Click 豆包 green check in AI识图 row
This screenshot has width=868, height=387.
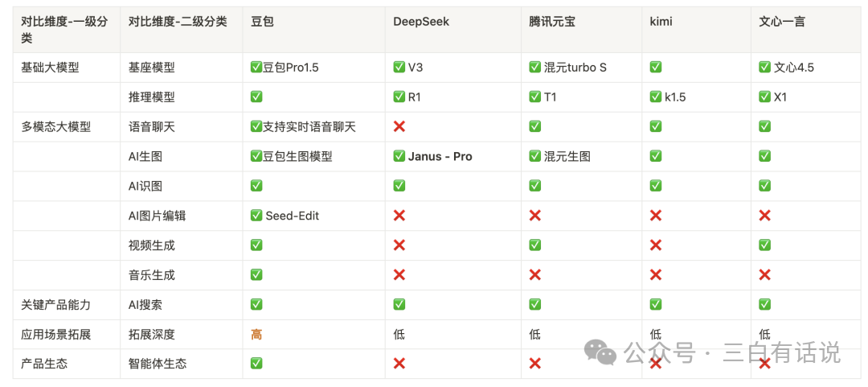[256, 186]
